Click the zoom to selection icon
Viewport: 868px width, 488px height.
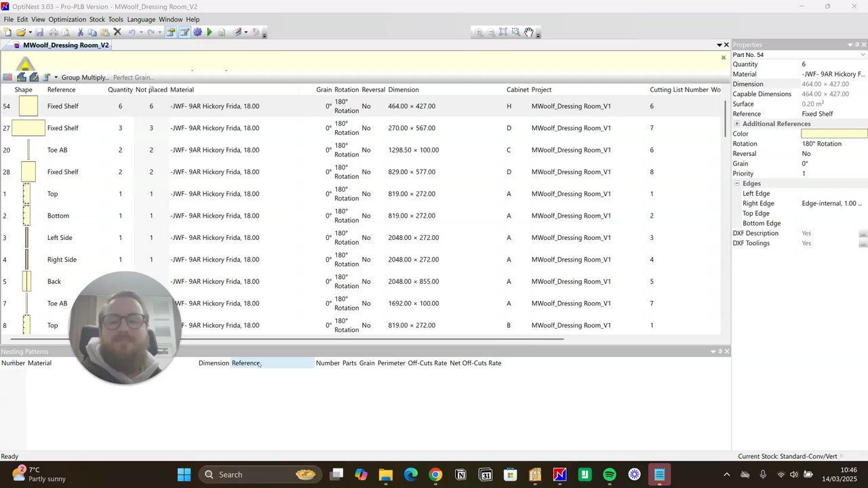516,32
